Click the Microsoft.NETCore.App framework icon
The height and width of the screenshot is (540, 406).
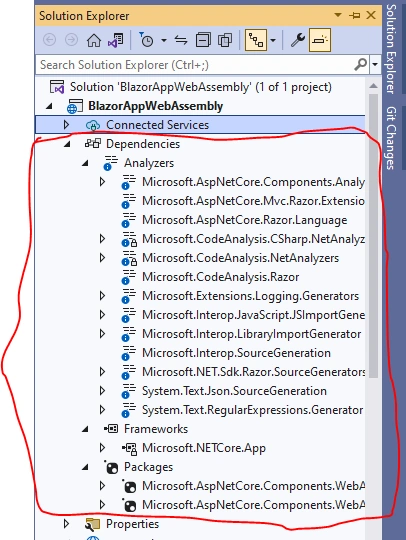point(129,448)
